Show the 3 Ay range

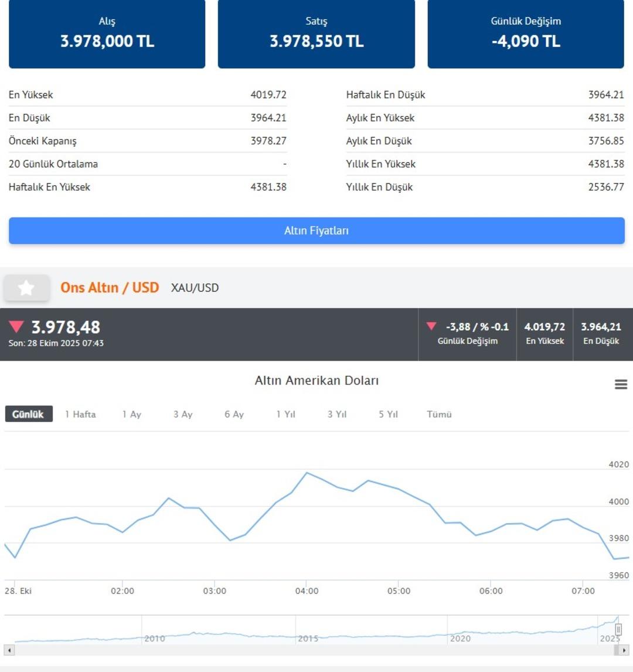[x=183, y=414]
